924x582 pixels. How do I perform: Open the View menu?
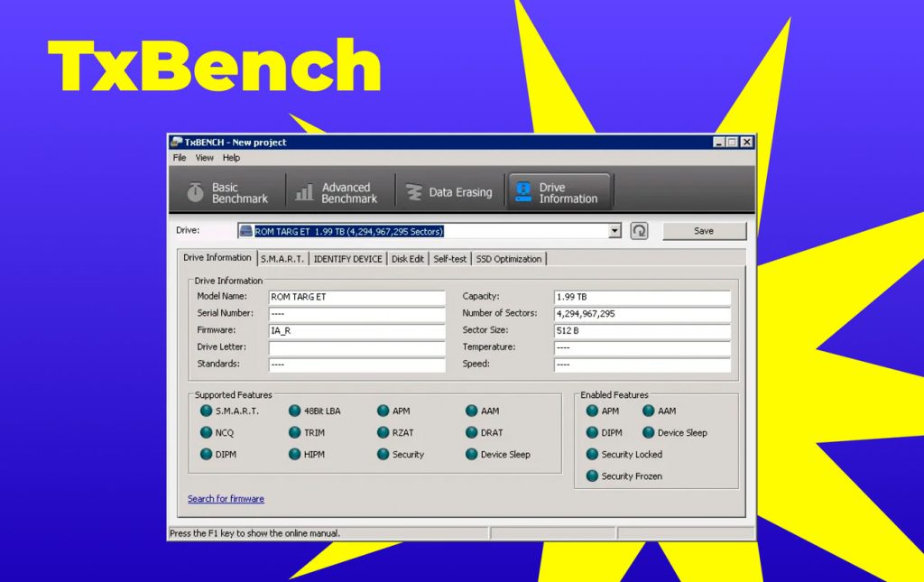[205, 158]
